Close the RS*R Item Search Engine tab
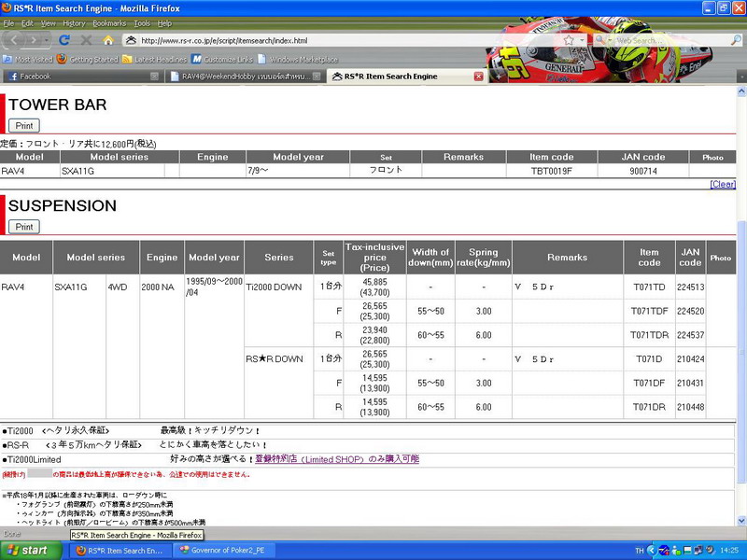 point(478,77)
